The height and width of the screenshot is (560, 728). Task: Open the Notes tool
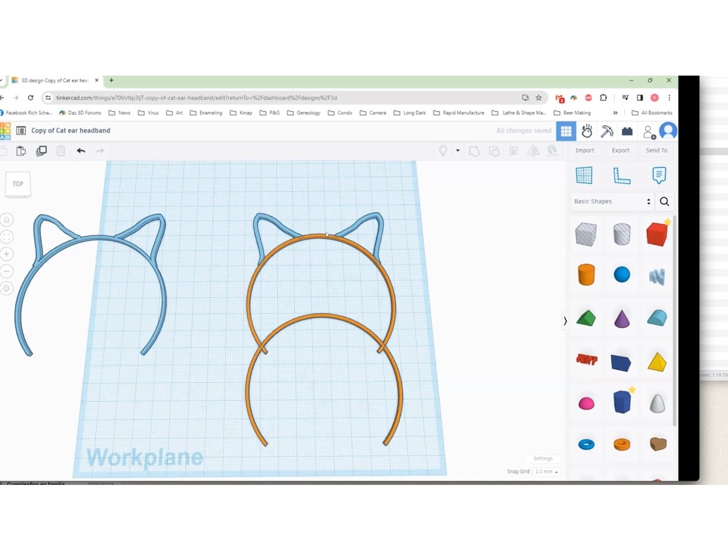click(x=659, y=175)
